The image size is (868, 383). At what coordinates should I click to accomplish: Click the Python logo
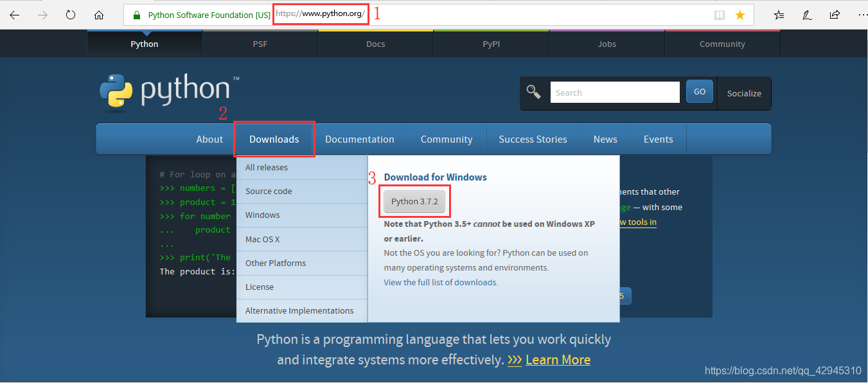point(169,91)
